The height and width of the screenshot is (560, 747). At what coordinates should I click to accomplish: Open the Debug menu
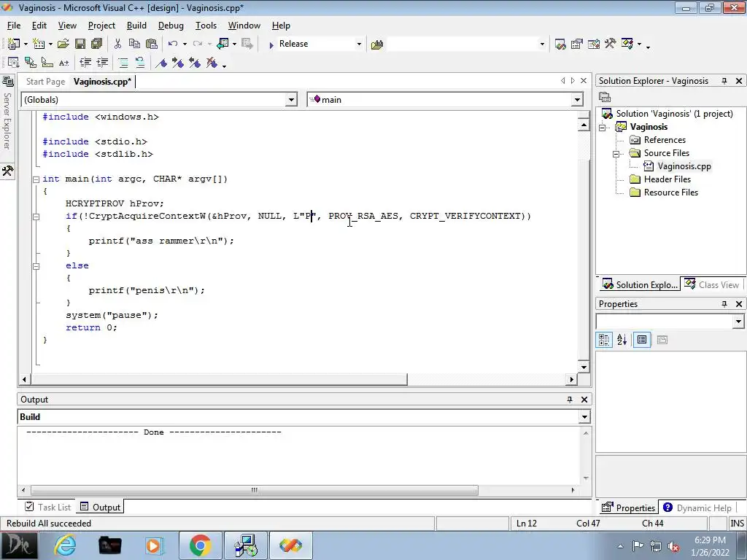tap(171, 26)
